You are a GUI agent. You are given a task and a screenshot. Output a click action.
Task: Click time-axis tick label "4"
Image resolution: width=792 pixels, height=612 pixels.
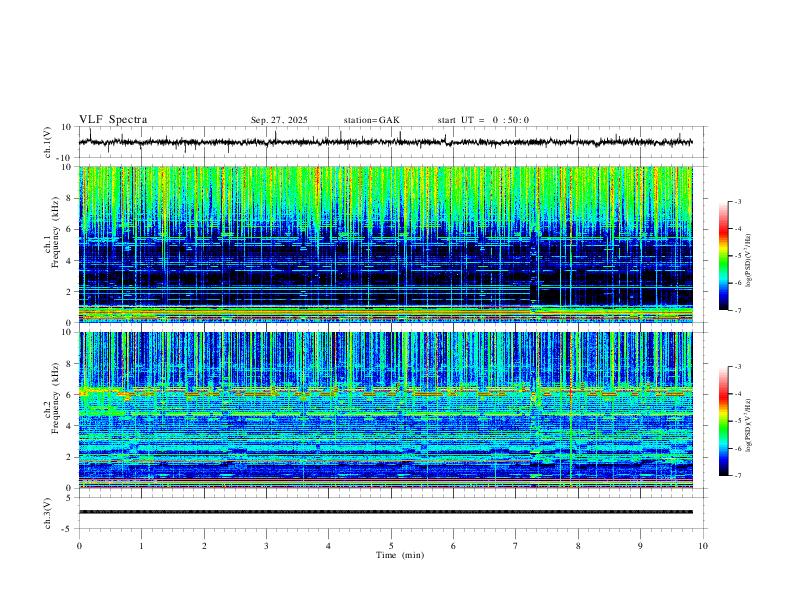pyautogui.click(x=328, y=546)
